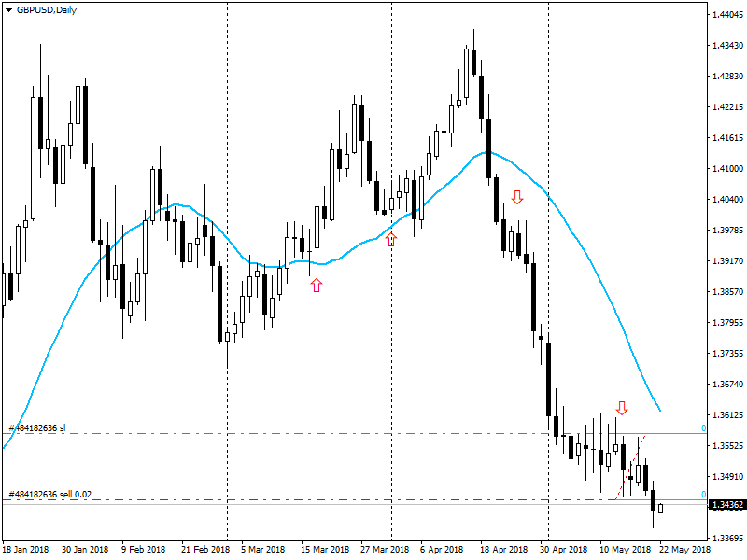Click the orange dash-dot stop-loss line
The image size is (747, 560).
tap(327, 433)
